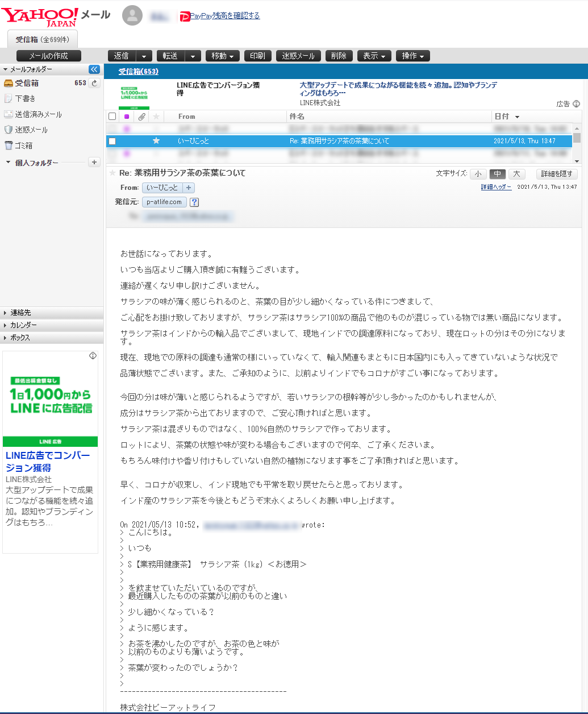Open the 迷惑メール spam folder
This screenshot has width=588, height=714.
[31, 130]
